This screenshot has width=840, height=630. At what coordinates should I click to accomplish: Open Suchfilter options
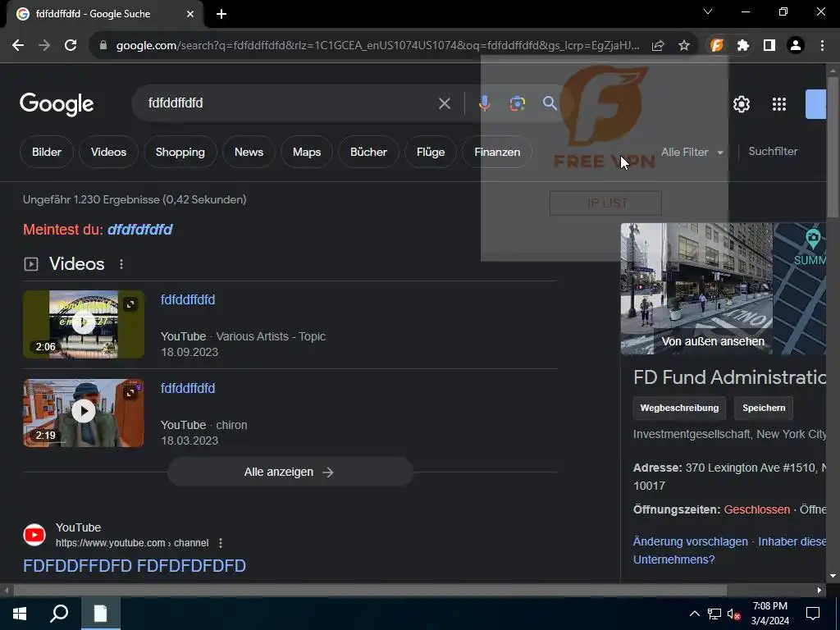click(773, 152)
